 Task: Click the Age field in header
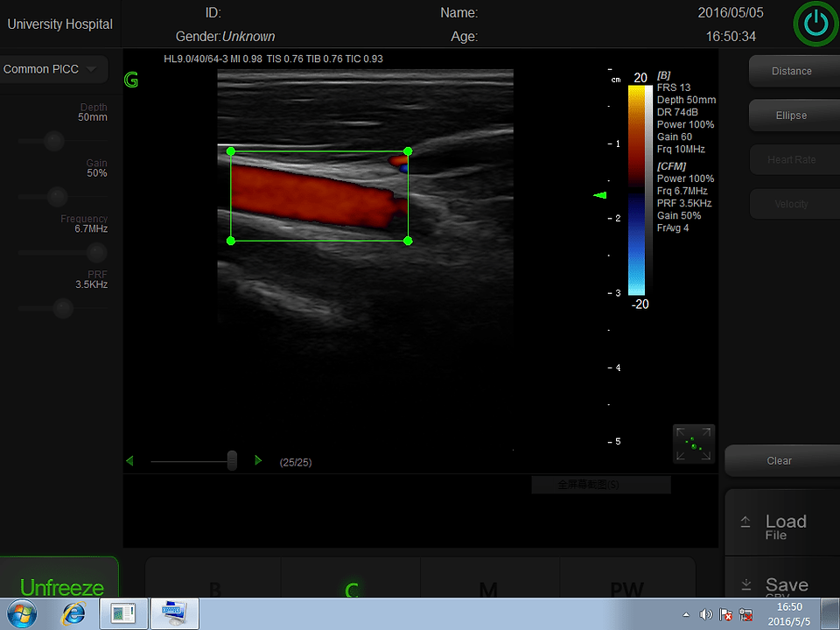pos(465,37)
